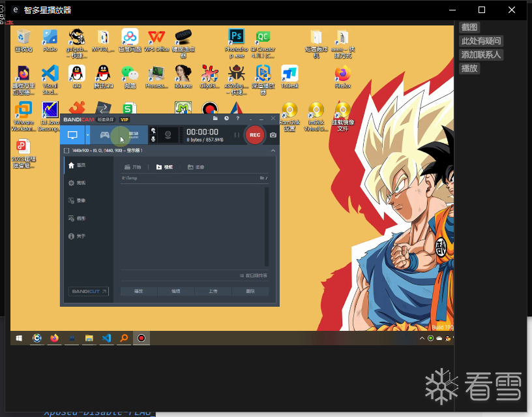The image size is (532, 417).
Task: Open x32dbg desktop shortcut
Action: click(x=237, y=80)
